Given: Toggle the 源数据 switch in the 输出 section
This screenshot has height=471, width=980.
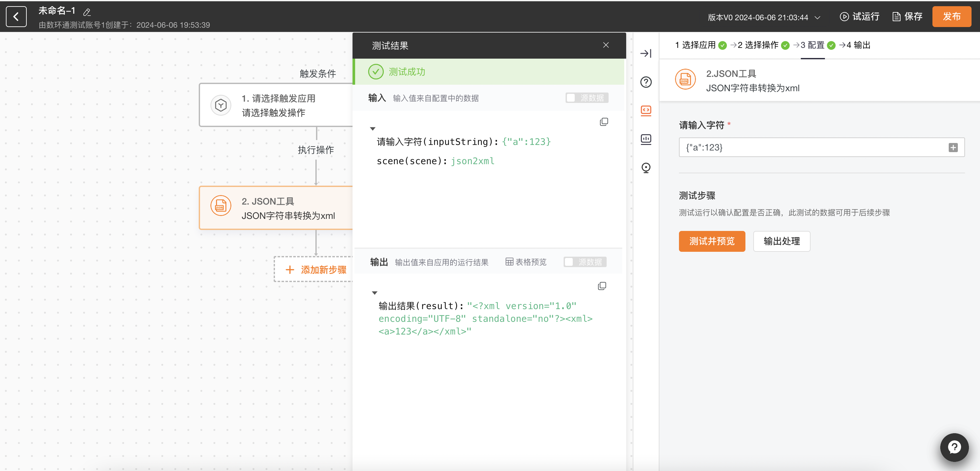Looking at the screenshot, I should pos(585,262).
